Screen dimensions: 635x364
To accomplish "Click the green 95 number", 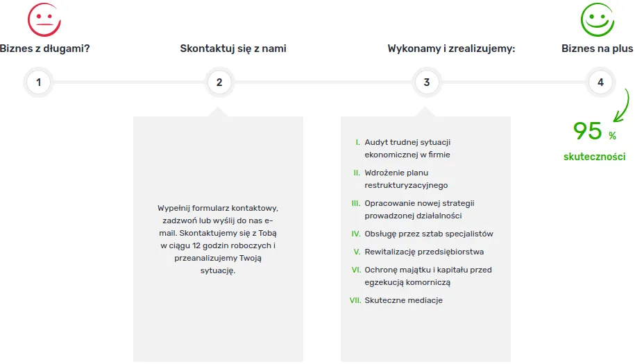I will pos(588,131).
